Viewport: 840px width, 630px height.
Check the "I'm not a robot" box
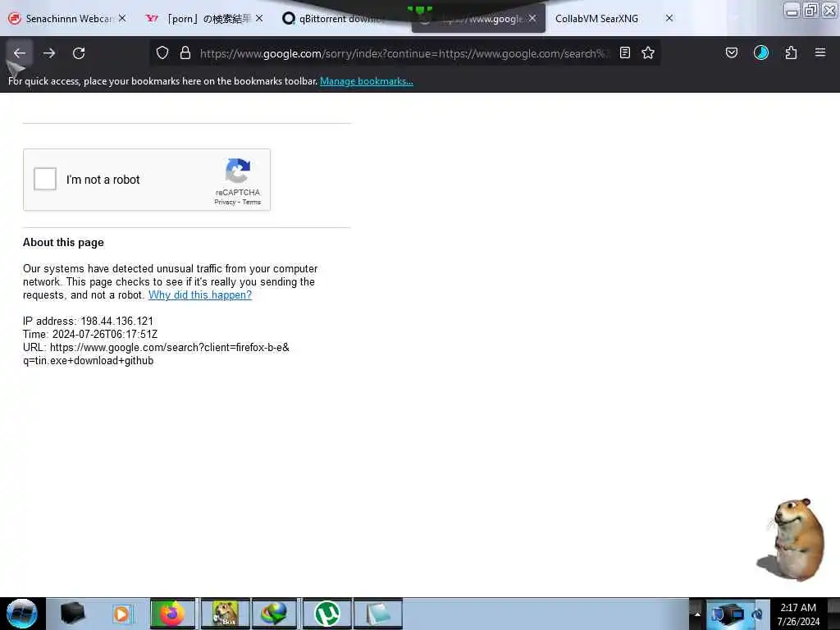45,179
